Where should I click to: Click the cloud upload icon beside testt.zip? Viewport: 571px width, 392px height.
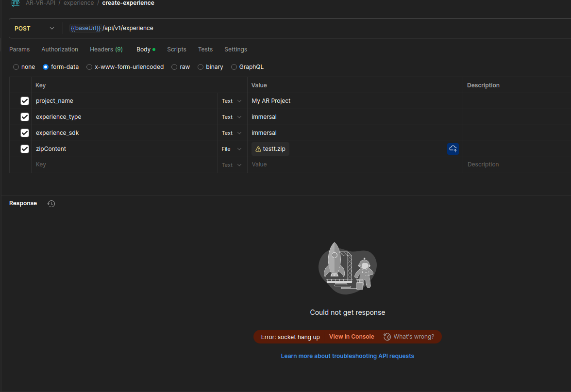453,149
